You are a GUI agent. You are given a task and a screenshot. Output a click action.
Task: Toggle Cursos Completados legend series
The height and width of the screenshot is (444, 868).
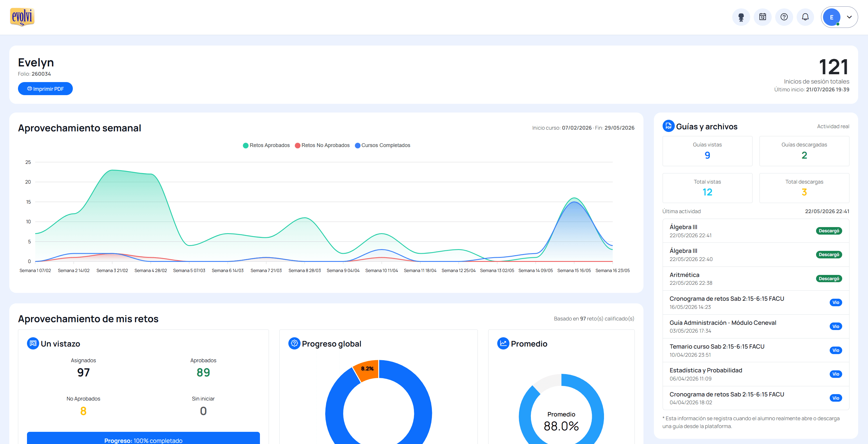(382, 145)
